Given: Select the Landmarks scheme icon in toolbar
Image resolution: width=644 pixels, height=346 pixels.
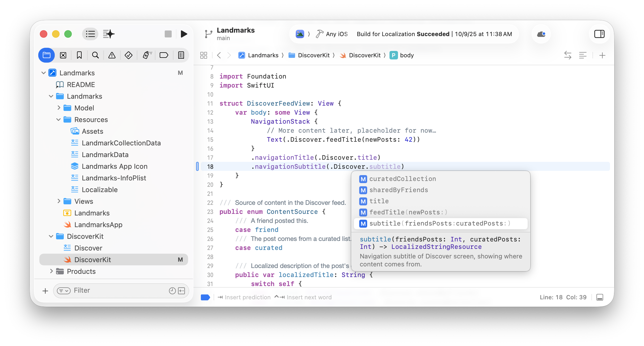Looking at the screenshot, I should pos(300,34).
